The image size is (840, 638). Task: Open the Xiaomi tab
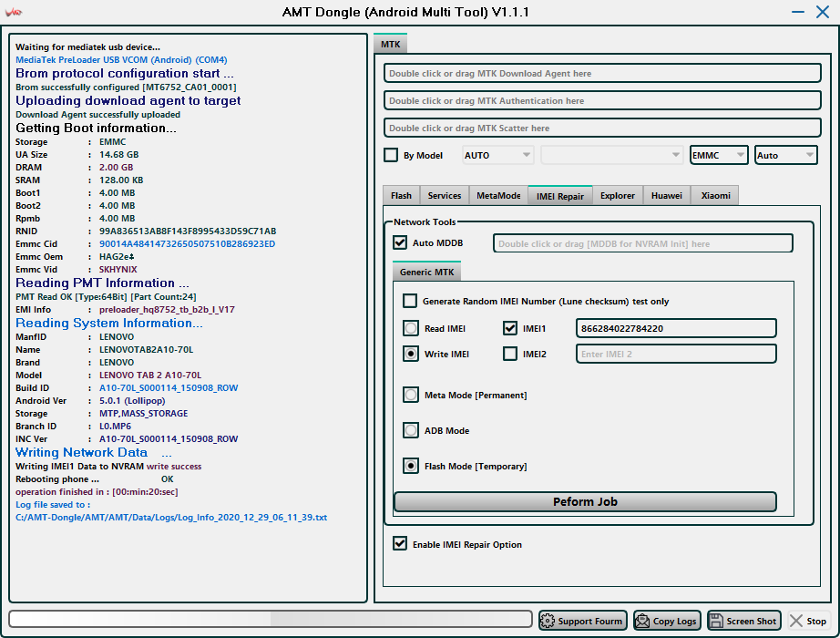click(x=715, y=196)
